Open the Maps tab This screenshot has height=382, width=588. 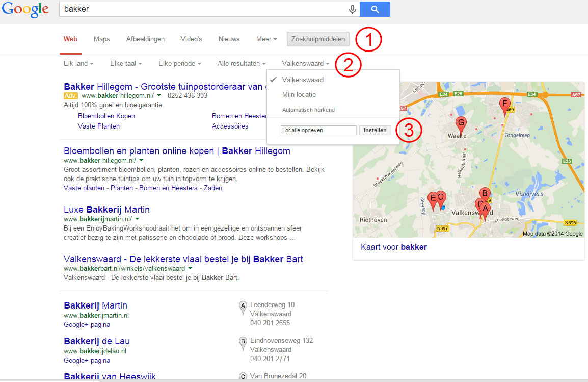pyautogui.click(x=101, y=39)
